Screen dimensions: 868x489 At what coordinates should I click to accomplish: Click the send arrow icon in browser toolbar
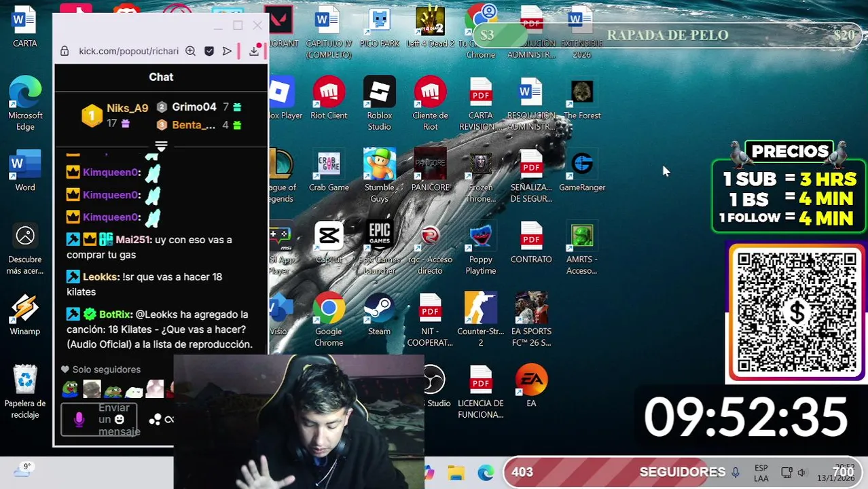click(227, 51)
